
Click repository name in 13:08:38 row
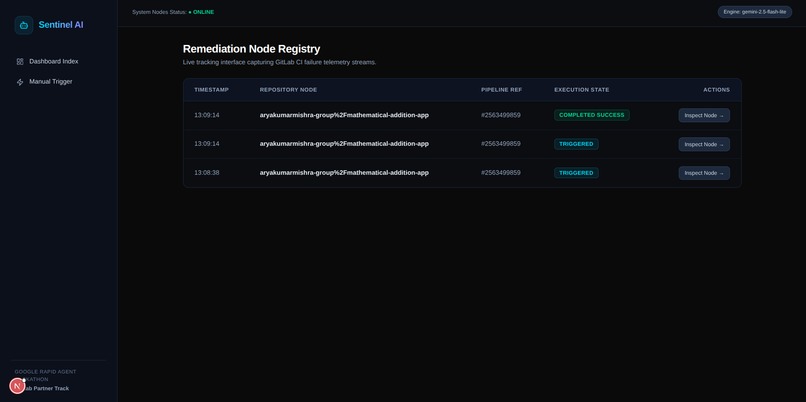coord(344,173)
